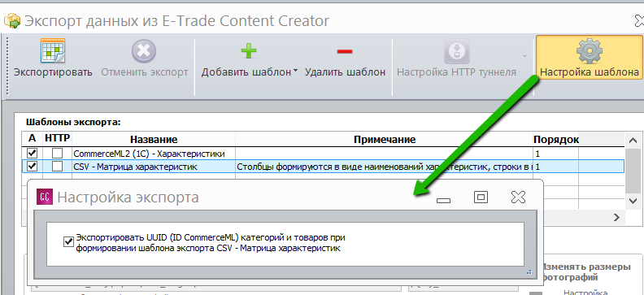Select the CommerceML2 (1С) - Характеристики row

[x=324, y=154]
